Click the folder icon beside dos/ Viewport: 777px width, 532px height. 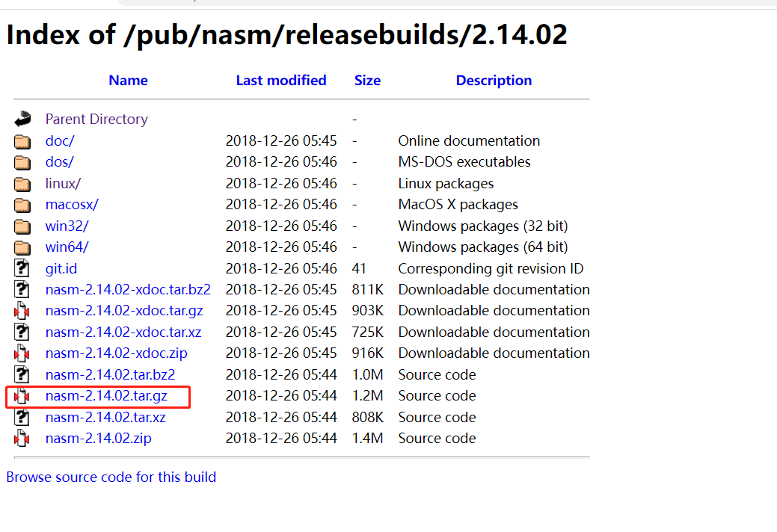22,162
